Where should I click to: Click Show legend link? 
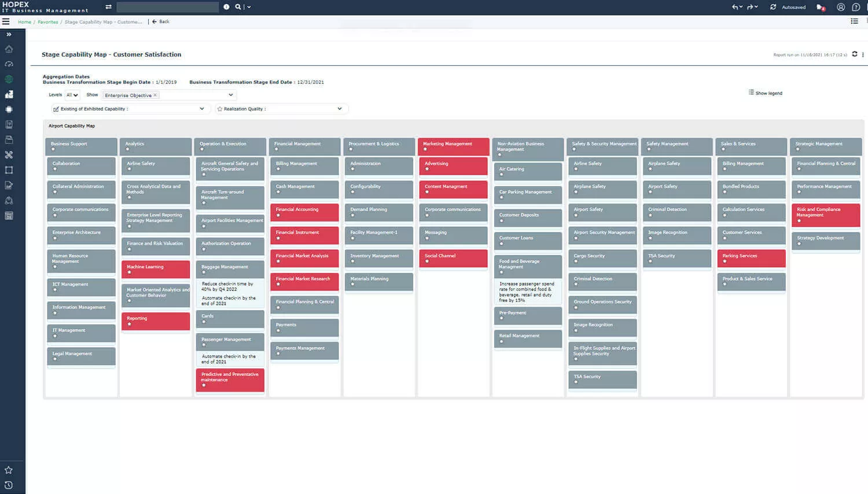click(x=766, y=93)
